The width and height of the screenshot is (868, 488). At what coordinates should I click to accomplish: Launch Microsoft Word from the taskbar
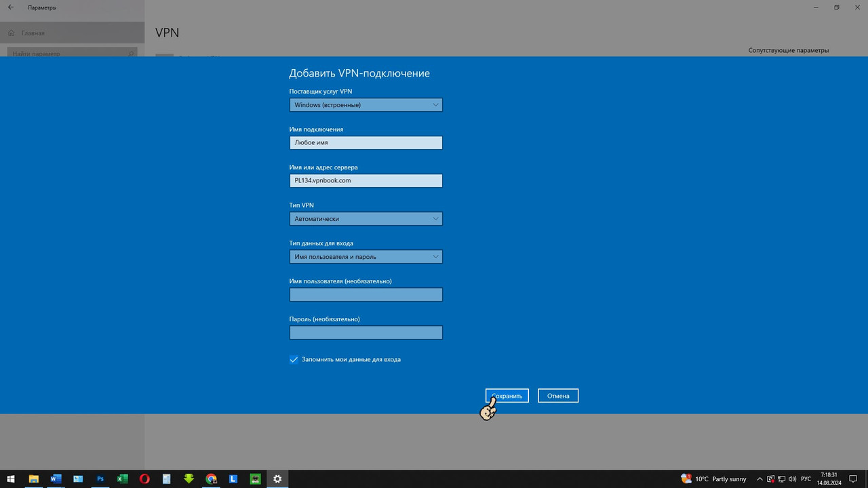[56, 479]
